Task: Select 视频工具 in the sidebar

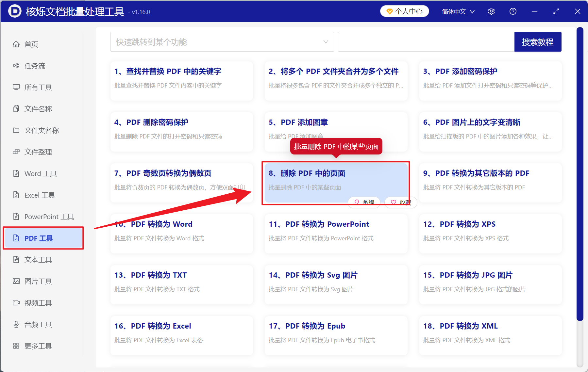Action: [x=38, y=303]
